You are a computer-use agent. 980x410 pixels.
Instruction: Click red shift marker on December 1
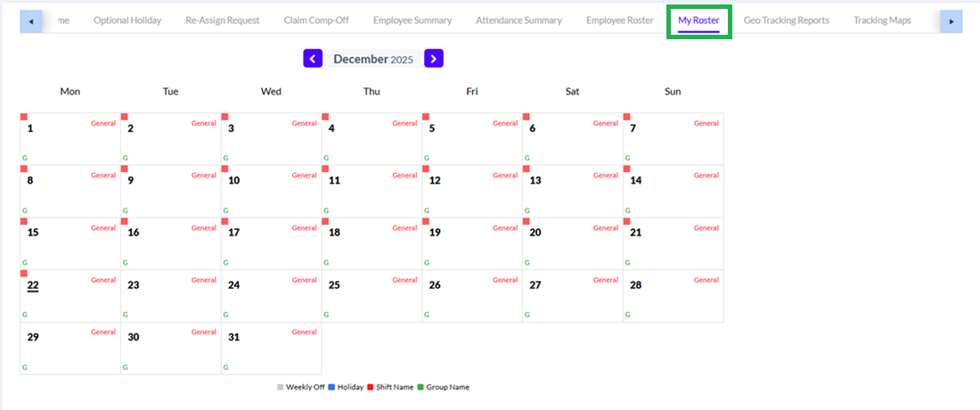(24, 117)
